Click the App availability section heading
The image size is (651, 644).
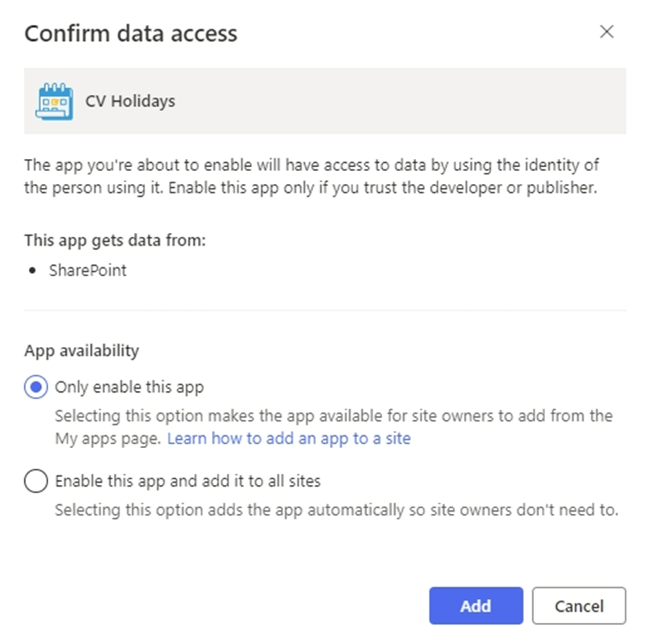click(x=81, y=351)
